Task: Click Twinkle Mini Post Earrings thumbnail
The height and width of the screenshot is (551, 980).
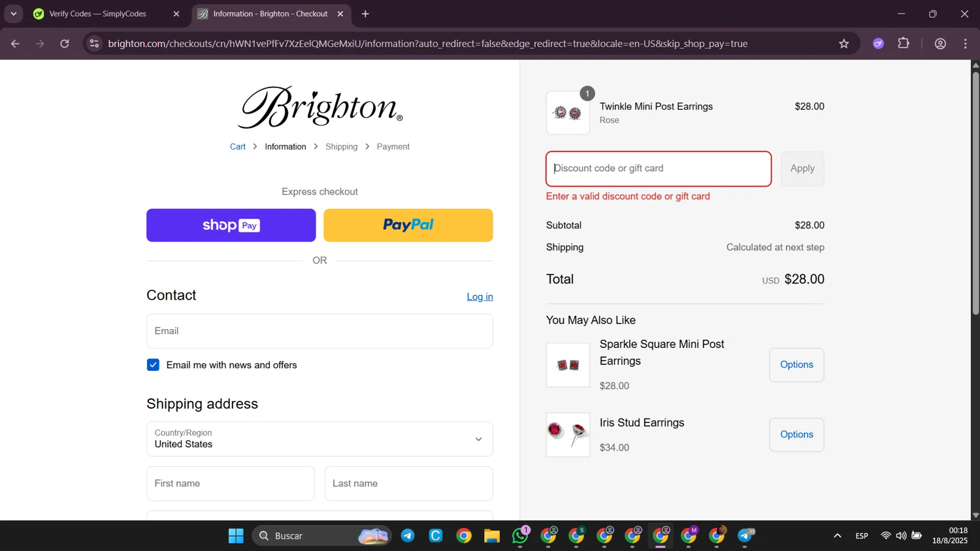Action: coord(568,113)
